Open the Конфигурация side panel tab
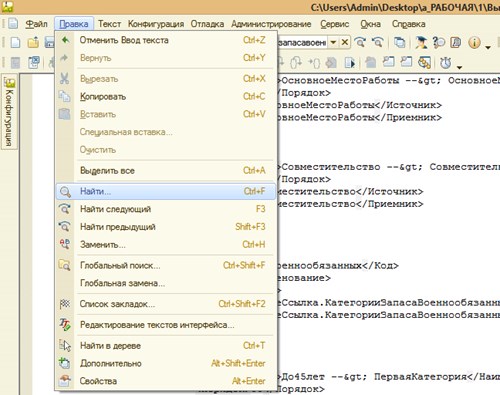 [x=9, y=111]
